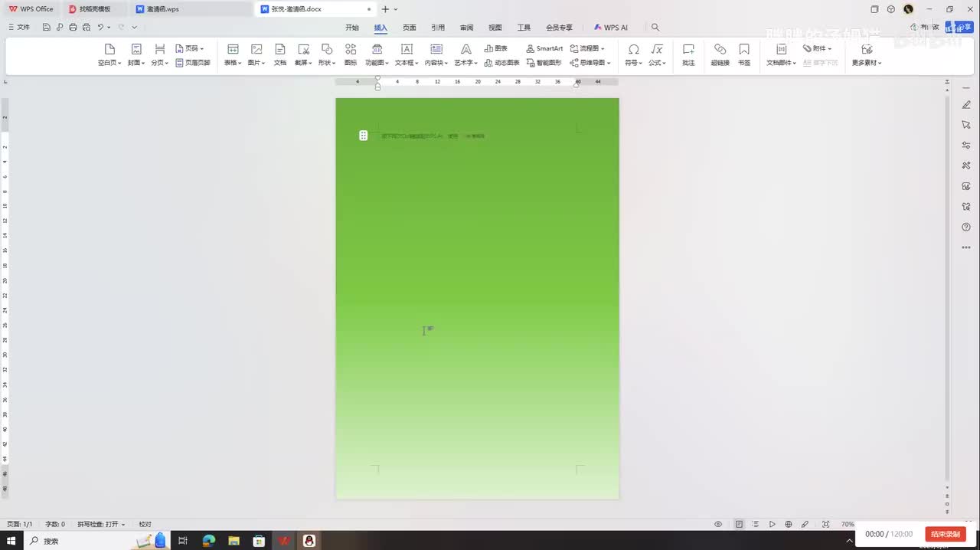
Task: Switch to reading (play) view
Action: (772, 524)
